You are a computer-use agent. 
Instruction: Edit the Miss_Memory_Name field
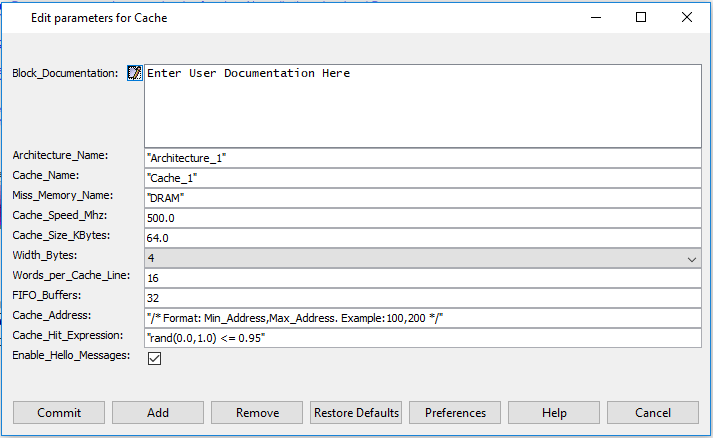pyautogui.click(x=422, y=198)
